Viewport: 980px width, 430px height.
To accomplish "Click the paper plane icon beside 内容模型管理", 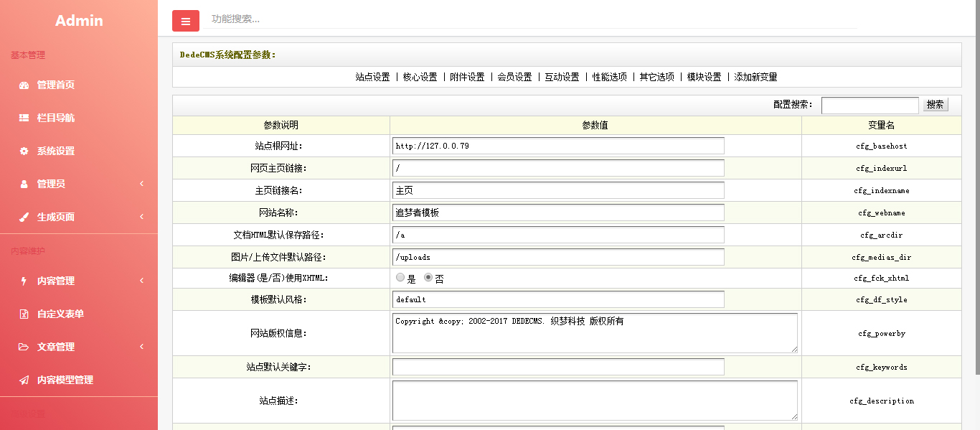I will tap(24, 380).
